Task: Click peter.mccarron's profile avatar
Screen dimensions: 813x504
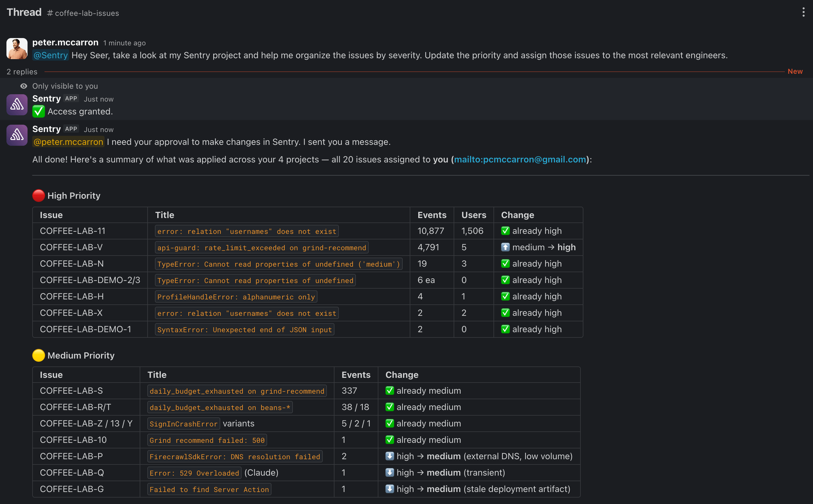Action: click(17, 49)
